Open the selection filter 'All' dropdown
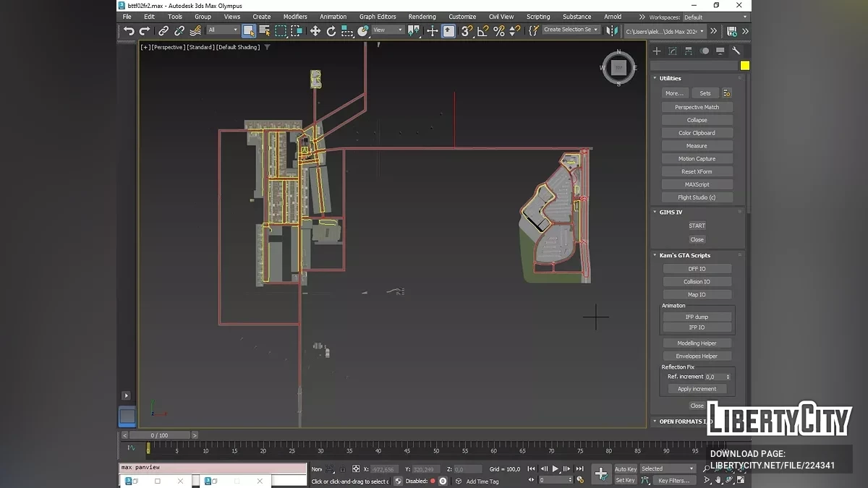The height and width of the screenshot is (488, 868). 223,30
